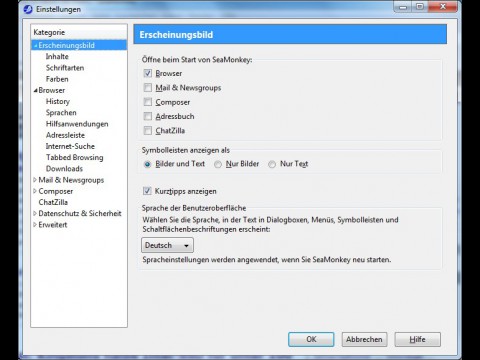The height and width of the screenshot is (360, 480).
Task: Show Hilfsanwendungen settings
Action: (77, 124)
